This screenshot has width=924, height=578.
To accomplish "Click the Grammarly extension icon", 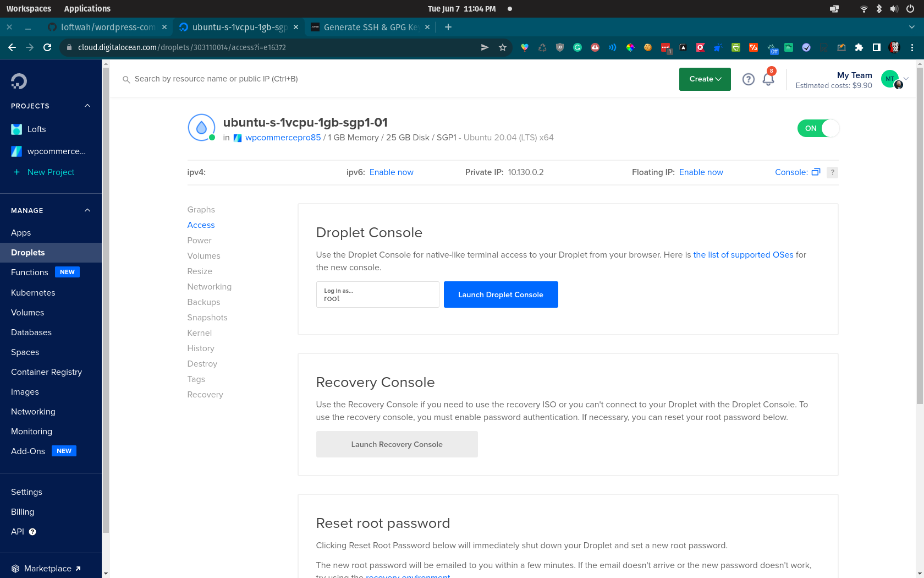I will 577,47.
